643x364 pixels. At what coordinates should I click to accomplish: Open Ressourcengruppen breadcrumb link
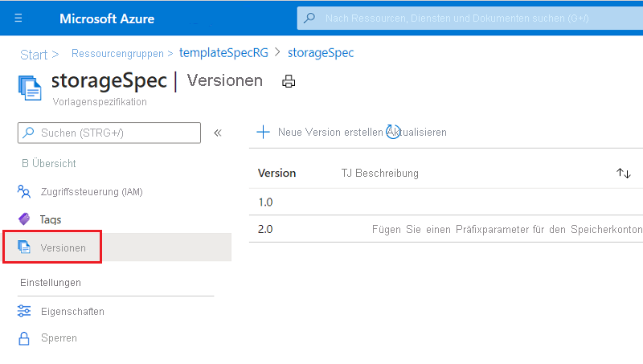[x=117, y=54]
